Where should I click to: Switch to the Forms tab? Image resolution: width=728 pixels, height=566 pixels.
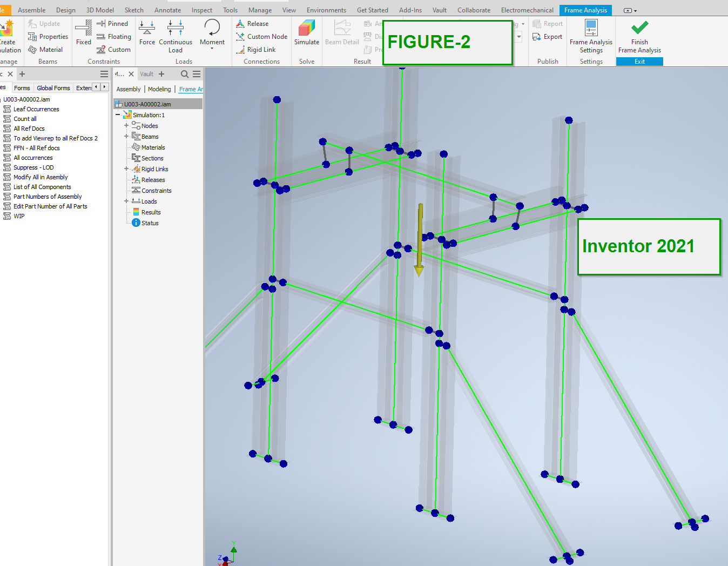[x=22, y=88]
